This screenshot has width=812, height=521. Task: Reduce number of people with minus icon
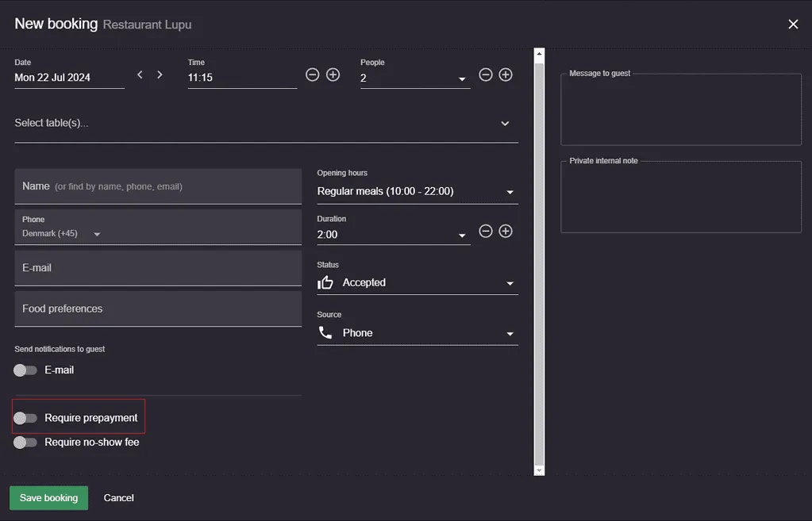point(485,75)
